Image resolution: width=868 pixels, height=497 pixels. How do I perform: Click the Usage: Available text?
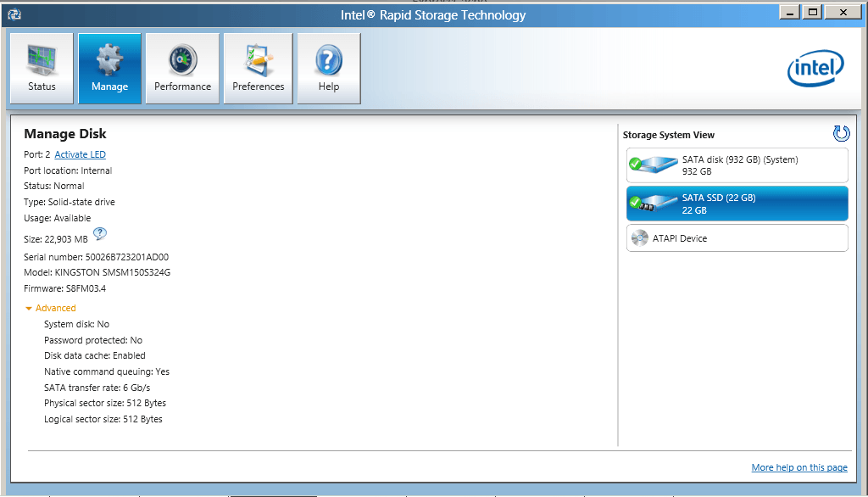click(57, 218)
